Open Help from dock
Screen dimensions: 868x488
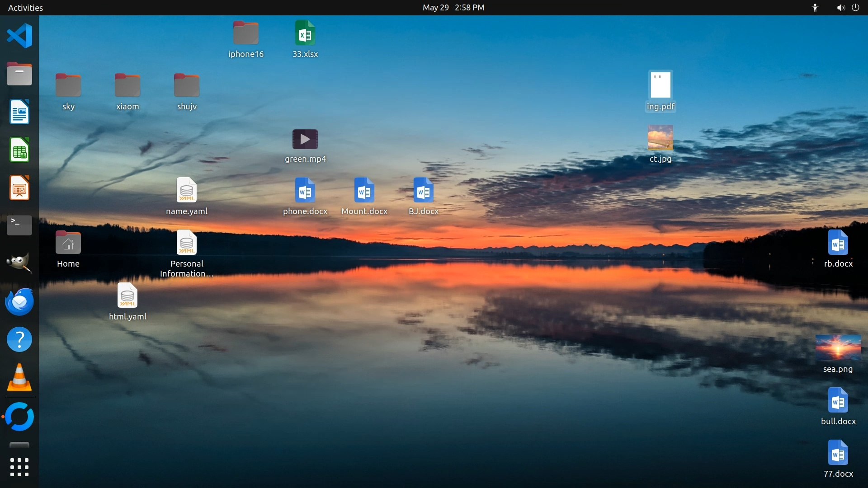tap(19, 339)
